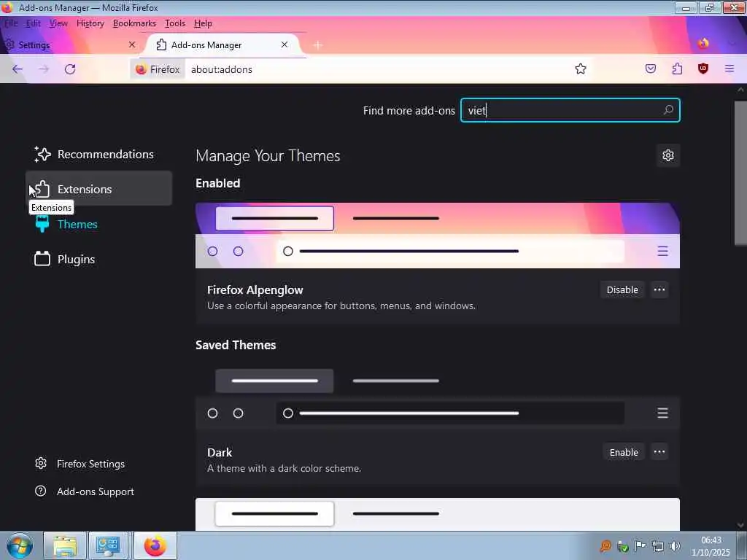Open a new tab with plus icon
Screen dimensions: 747x560
(318, 44)
